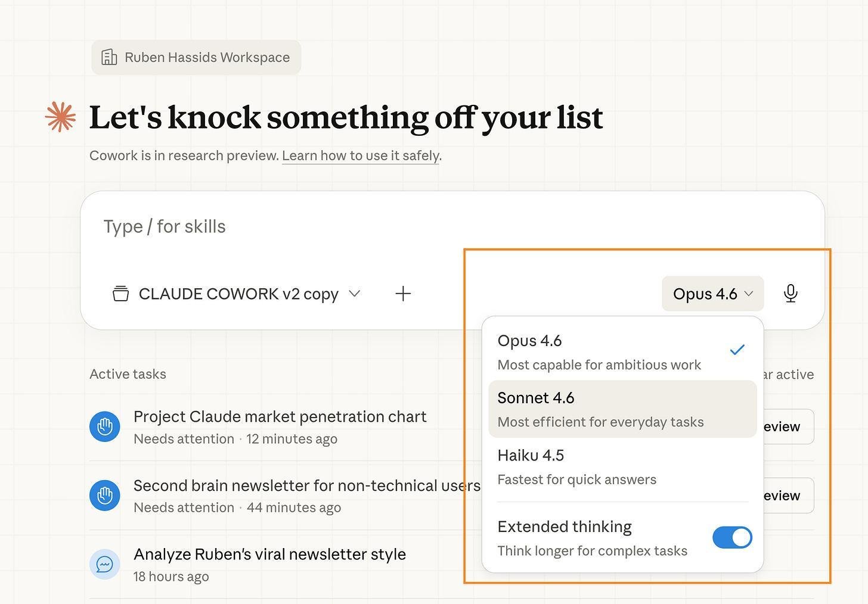868x604 pixels.
Task: Select Haiku 4.5 from model menu
Action: tap(622, 467)
